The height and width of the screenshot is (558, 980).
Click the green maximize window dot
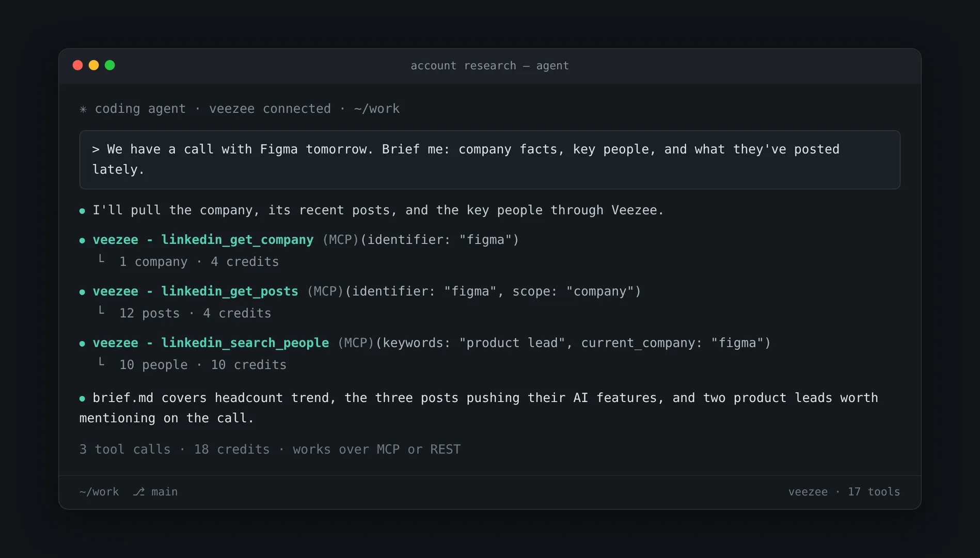pyautogui.click(x=110, y=65)
